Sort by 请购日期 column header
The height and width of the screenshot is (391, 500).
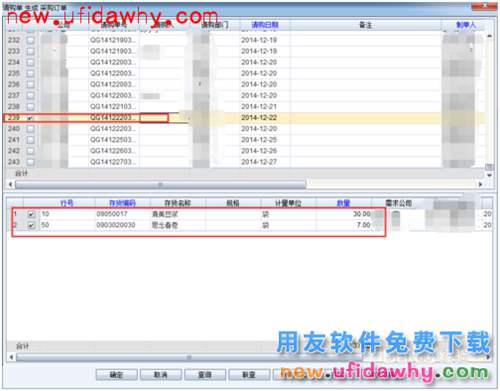tap(265, 25)
